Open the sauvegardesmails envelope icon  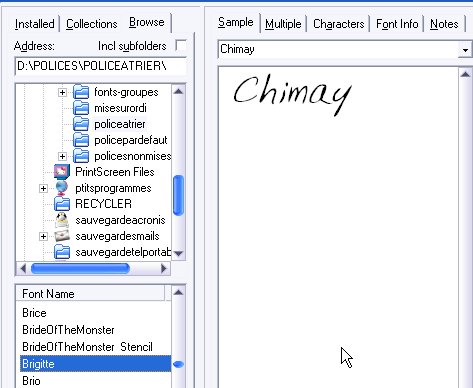(62, 236)
